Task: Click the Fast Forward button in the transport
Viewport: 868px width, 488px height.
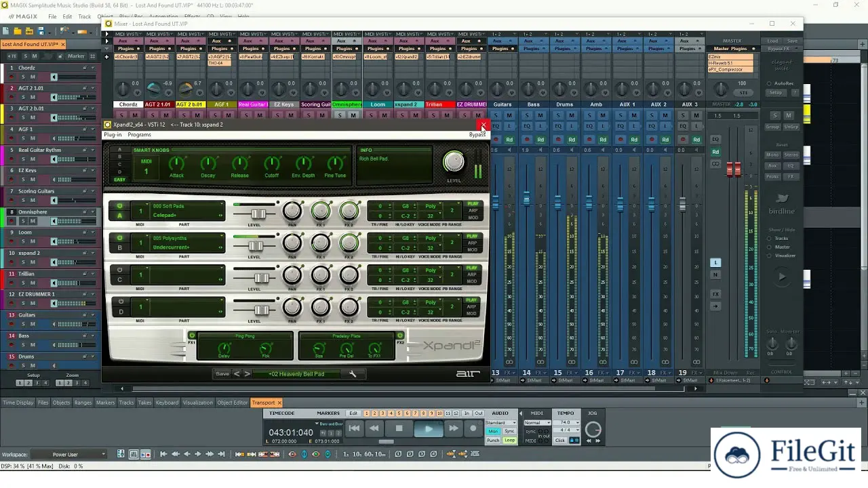Action: [x=453, y=428]
